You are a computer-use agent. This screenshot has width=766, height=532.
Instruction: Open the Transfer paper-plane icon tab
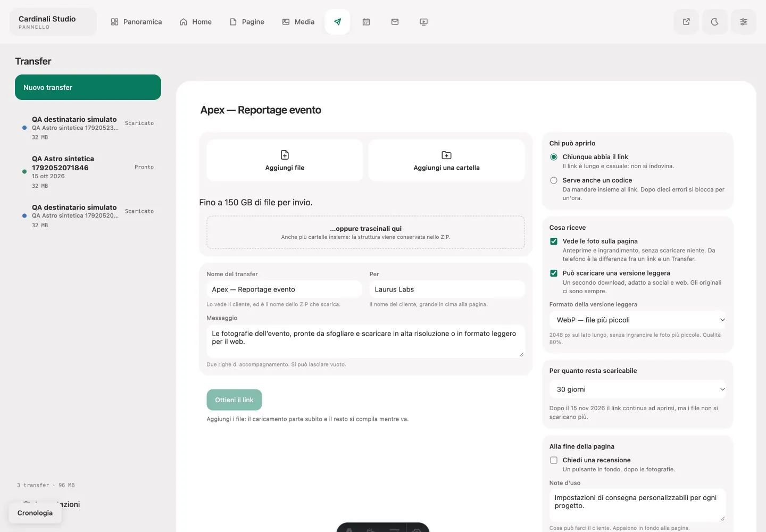click(x=337, y=22)
